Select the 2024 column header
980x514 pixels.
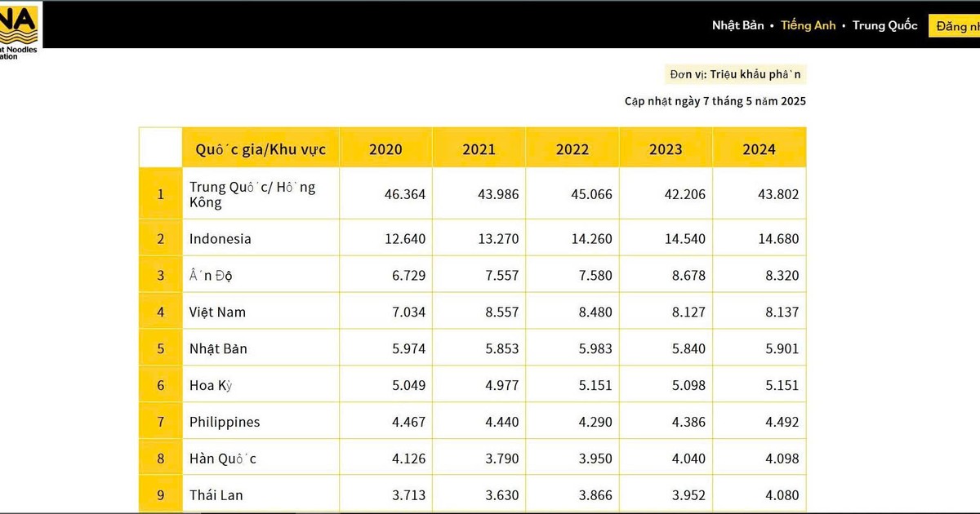[x=759, y=149]
